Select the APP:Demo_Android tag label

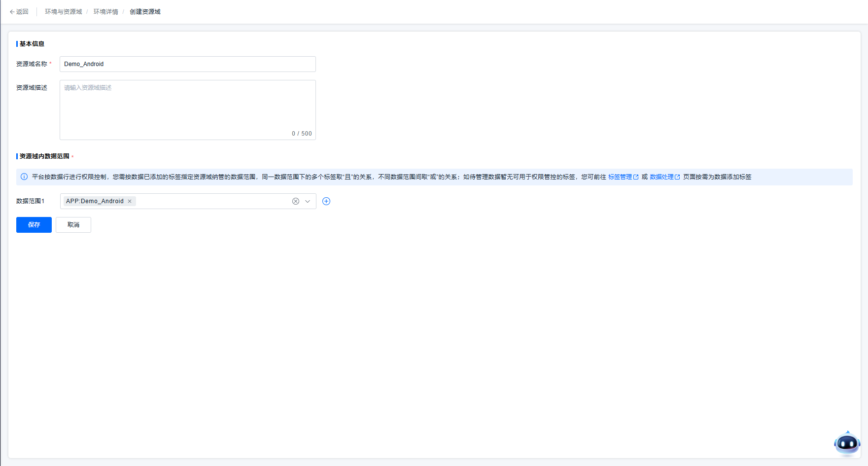click(95, 201)
